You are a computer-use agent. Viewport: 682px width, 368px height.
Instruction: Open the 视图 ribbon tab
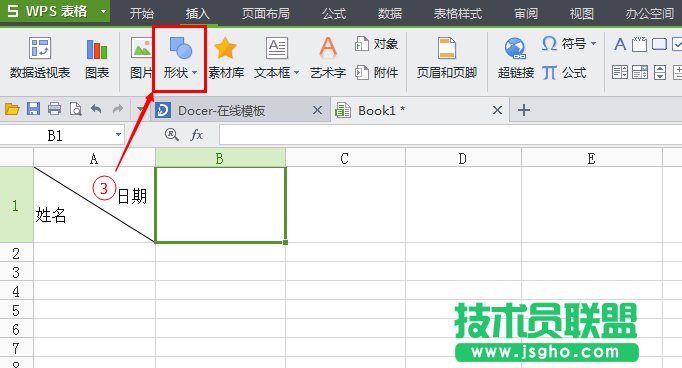point(582,13)
